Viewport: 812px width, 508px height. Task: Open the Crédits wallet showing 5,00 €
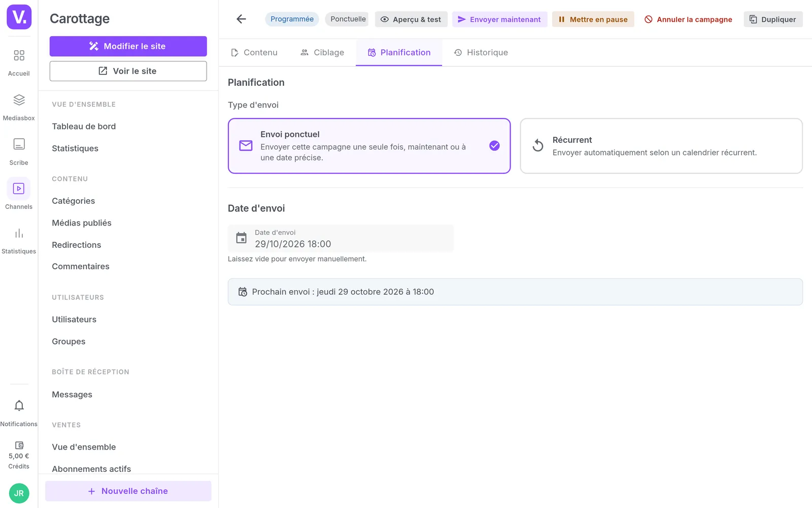[19, 455]
